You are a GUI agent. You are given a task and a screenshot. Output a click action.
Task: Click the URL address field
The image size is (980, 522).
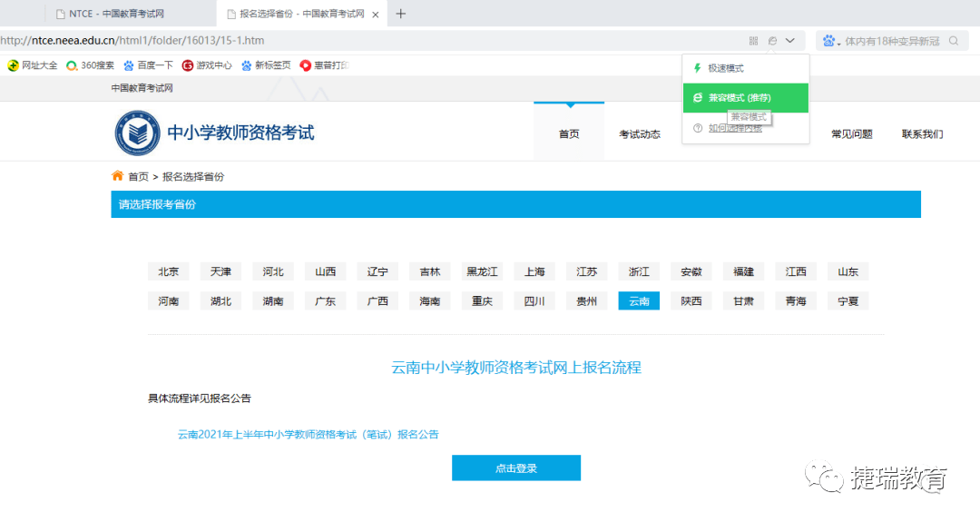[x=363, y=41]
